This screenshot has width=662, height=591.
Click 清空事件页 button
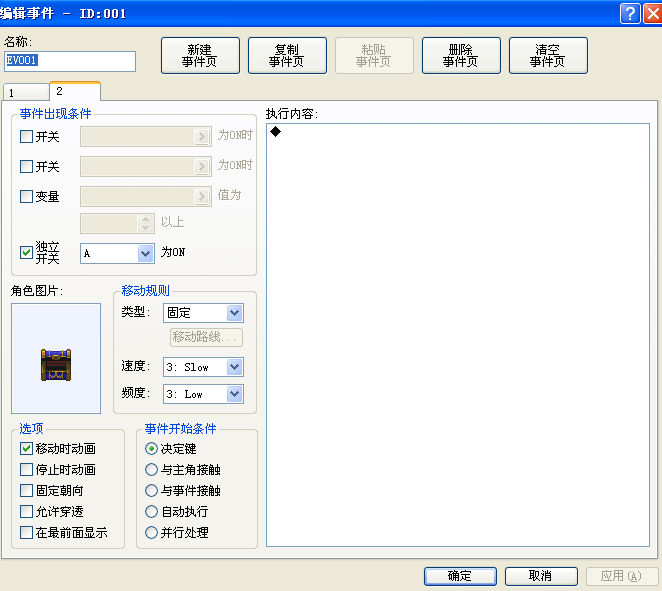(548, 55)
